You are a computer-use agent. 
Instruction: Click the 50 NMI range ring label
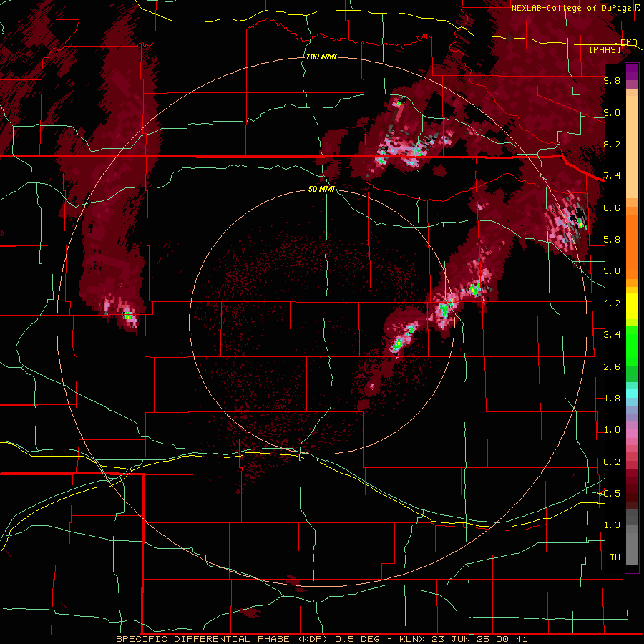(321, 189)
